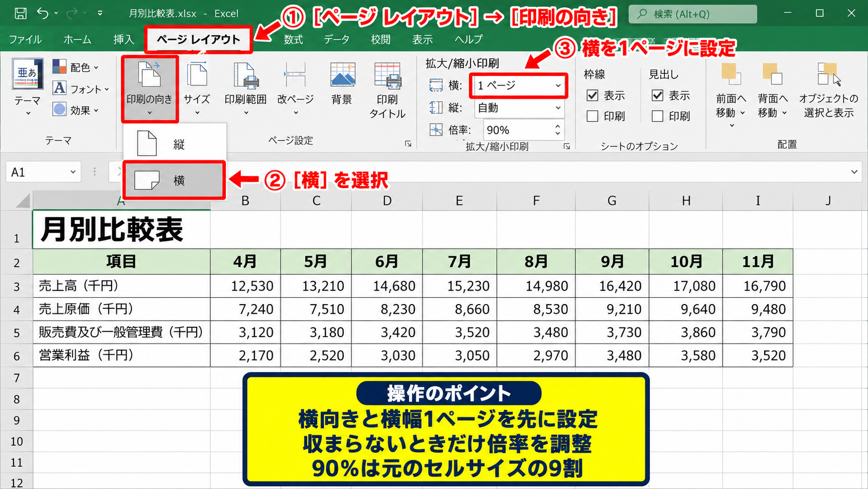The width and height of the screenshot is (868, 489).
Task: Select cell with value 12,530
Action: [x=246, y=286]
